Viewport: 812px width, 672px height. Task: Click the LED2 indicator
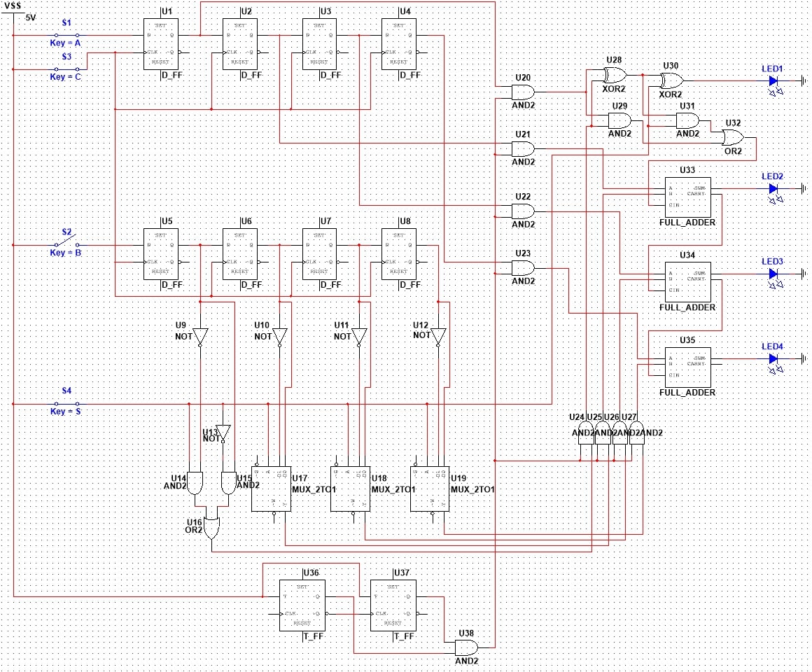773,188
